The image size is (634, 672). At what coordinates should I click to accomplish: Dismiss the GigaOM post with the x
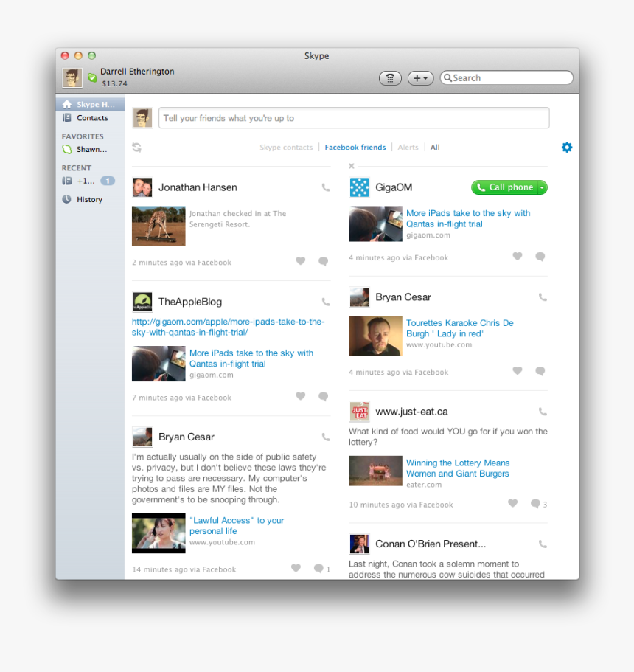(351, 166)
